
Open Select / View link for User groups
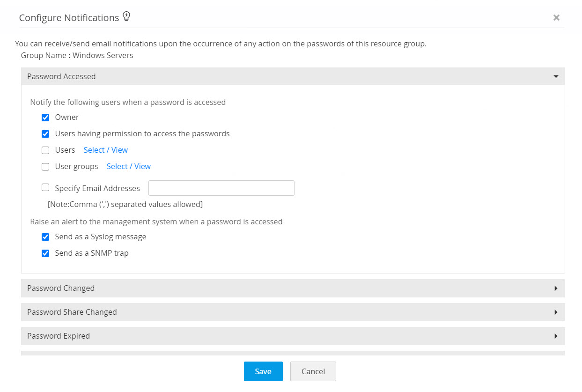[x=128, y=166]
